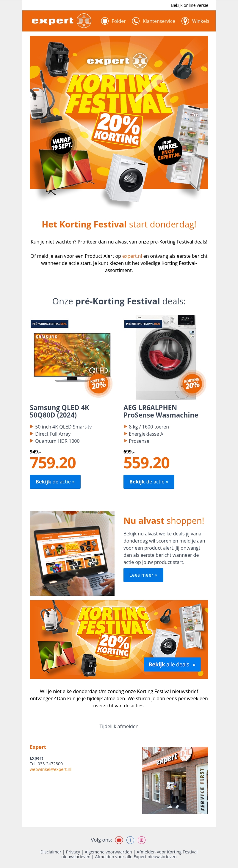Viewport: 238px width, 868px height.
Task: Click the Klantenservice phone icon
Action: coord(136,21)
